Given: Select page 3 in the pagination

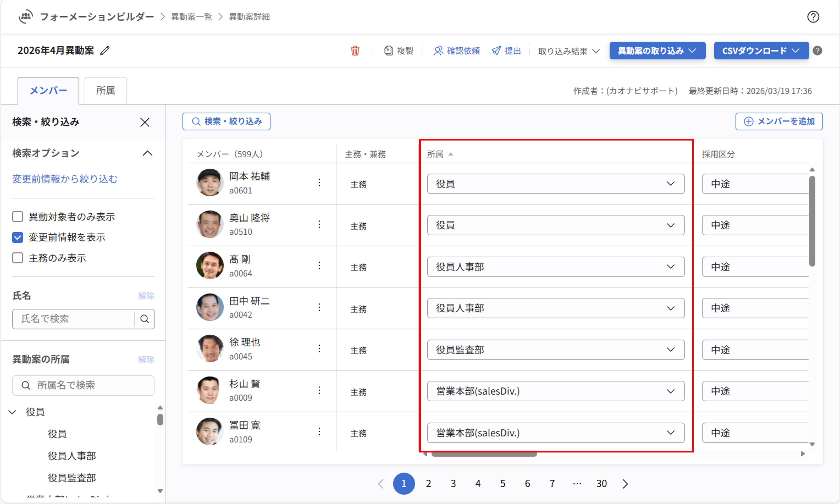Looking at the screenshot, I should 453,484.
